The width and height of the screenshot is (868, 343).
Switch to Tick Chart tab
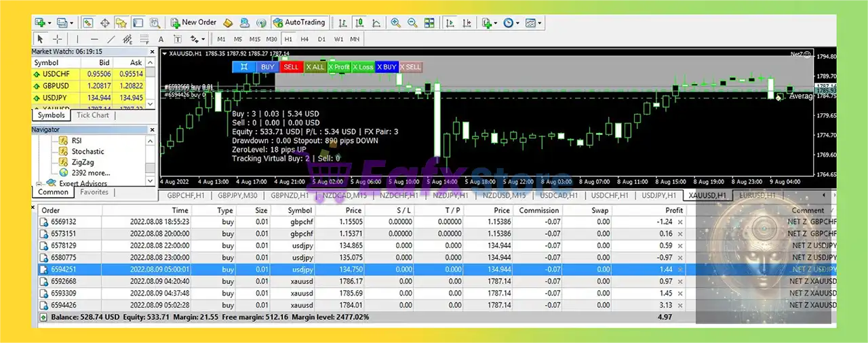pyautogui.click(x=93, y=115)
